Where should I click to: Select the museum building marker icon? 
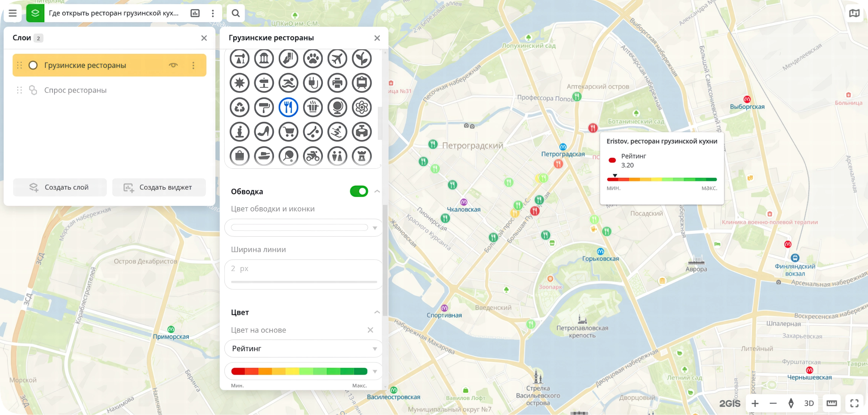[x=264, y=59]
